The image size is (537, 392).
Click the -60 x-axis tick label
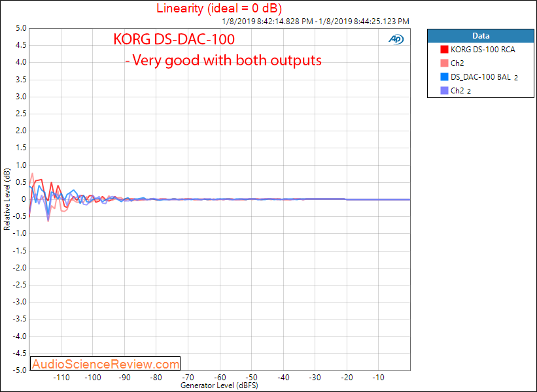click(220, 378)
